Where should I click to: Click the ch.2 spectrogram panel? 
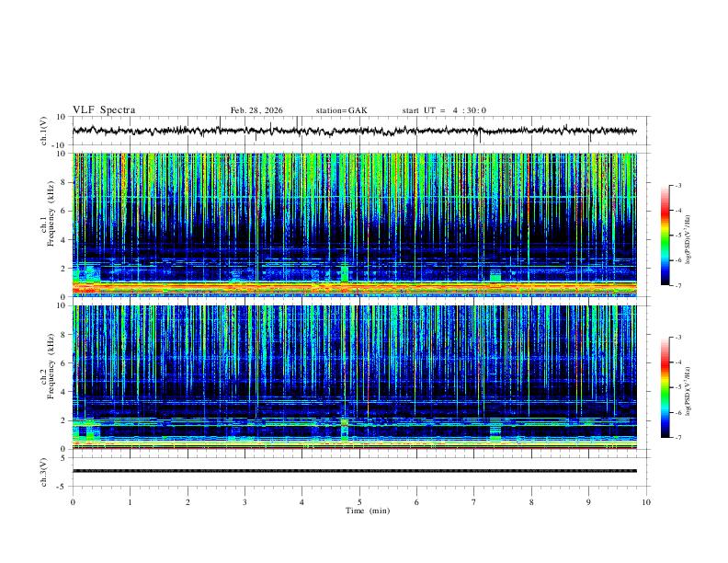pos(355,377)
